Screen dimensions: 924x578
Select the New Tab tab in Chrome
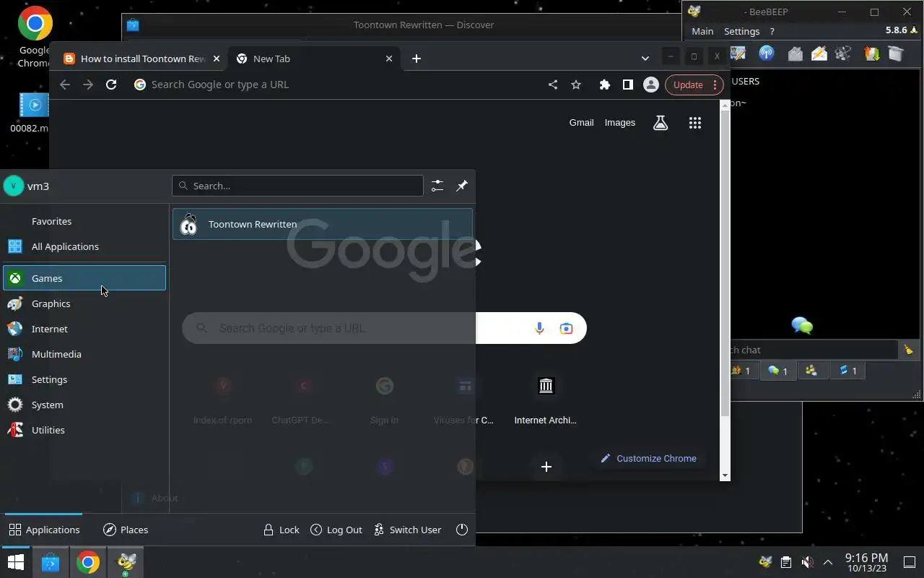coord(313,59)
